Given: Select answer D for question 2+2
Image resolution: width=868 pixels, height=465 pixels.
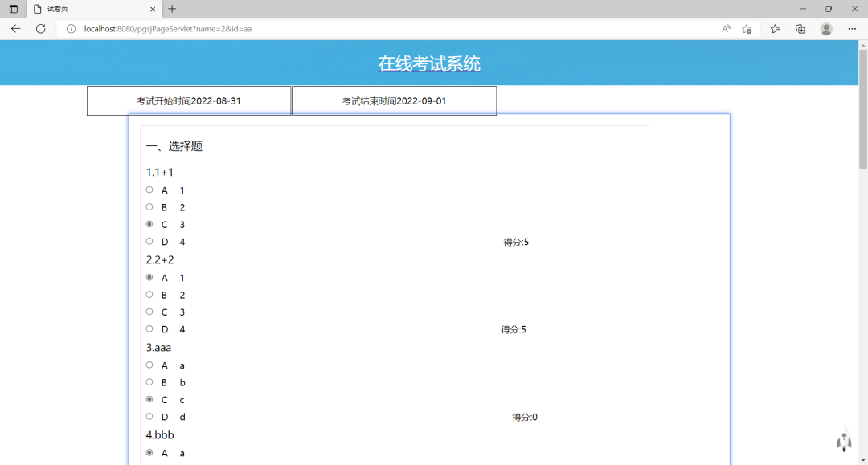Looking at the screenshot, I should click(149, 328).
